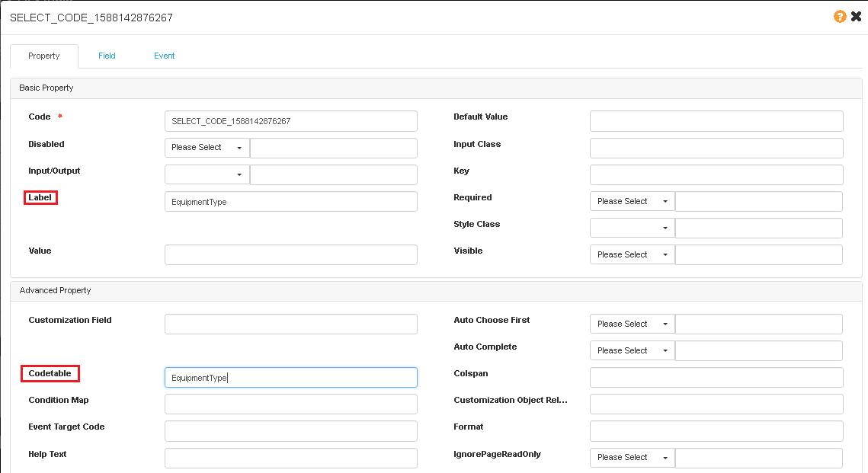Expand the Disabled dropdown

207,148
